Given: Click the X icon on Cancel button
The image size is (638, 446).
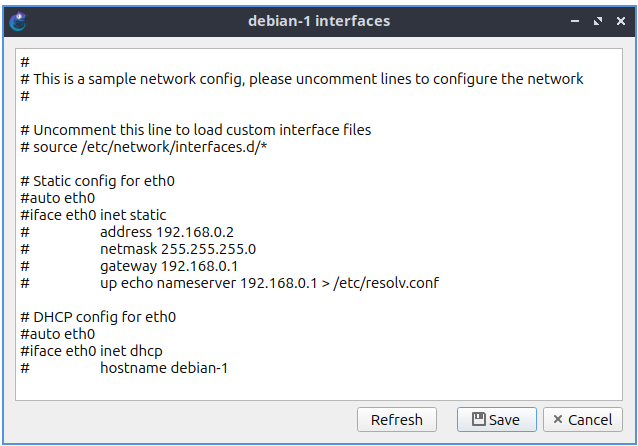Looking at the screenshot, I should tap(559, 419).
